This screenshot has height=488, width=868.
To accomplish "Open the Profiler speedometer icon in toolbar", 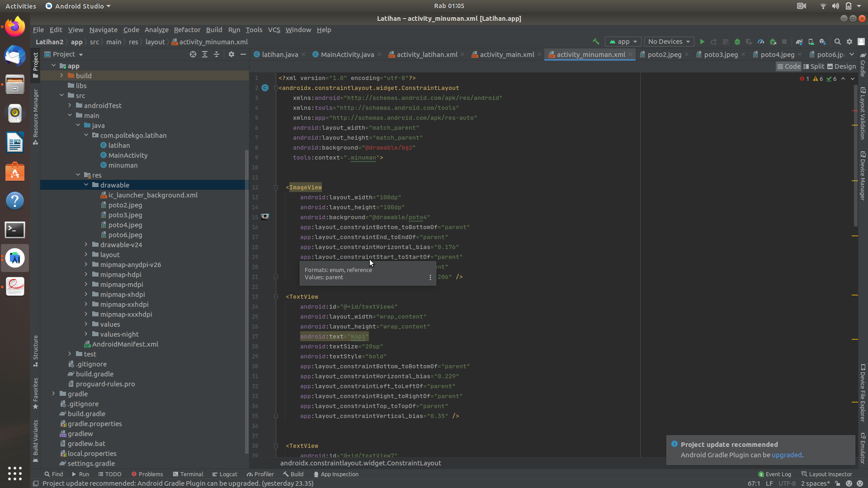I will coord(761,42).
